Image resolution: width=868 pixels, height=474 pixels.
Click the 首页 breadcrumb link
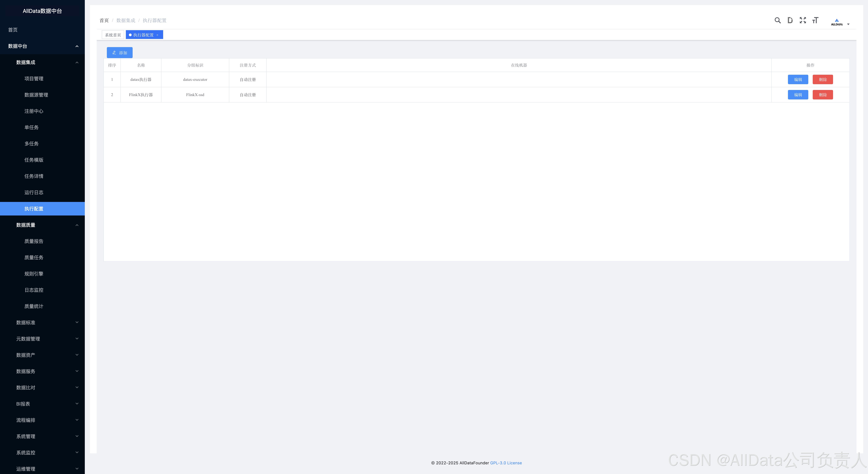click(104, 20)
